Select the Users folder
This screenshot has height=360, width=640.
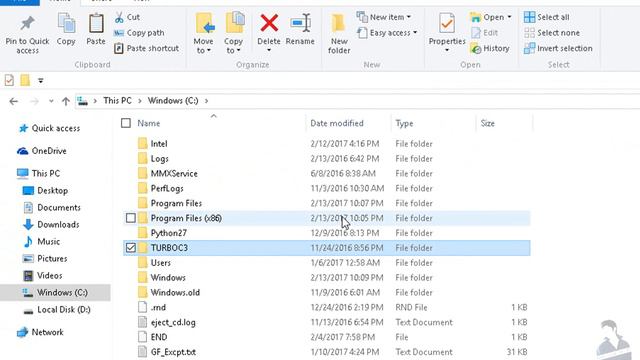(160, 263)
